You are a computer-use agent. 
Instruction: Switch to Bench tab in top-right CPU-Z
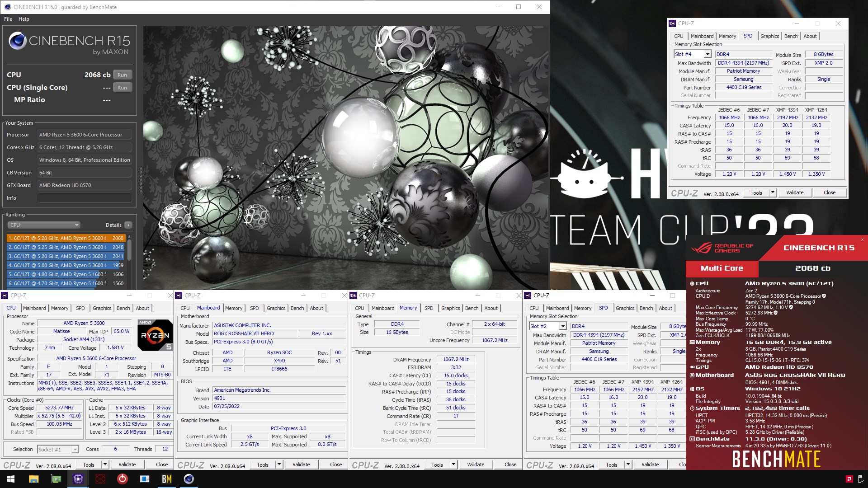pyautogui.click(x=791, y=36)
